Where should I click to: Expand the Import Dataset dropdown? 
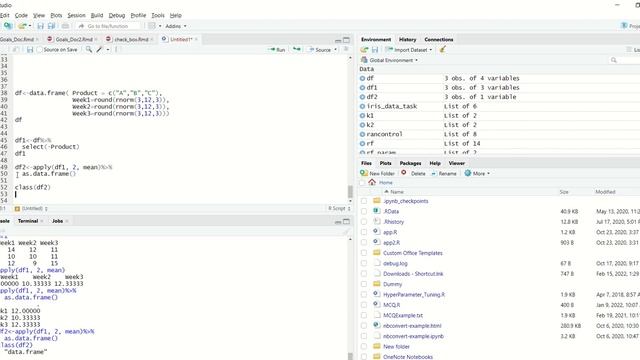tap(409, 50)
